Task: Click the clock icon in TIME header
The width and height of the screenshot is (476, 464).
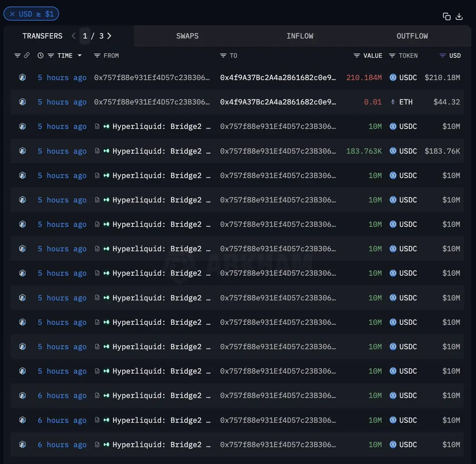Action: [40, 56]
